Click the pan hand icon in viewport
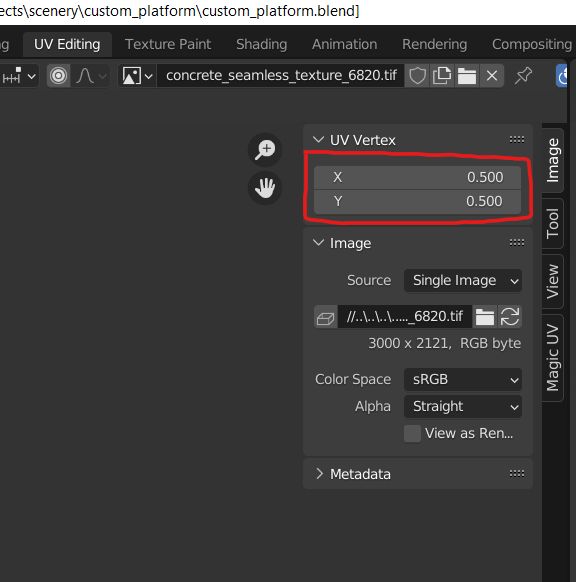Image resolution: width=576 pixels, height=582 pixels. (265, 188)
